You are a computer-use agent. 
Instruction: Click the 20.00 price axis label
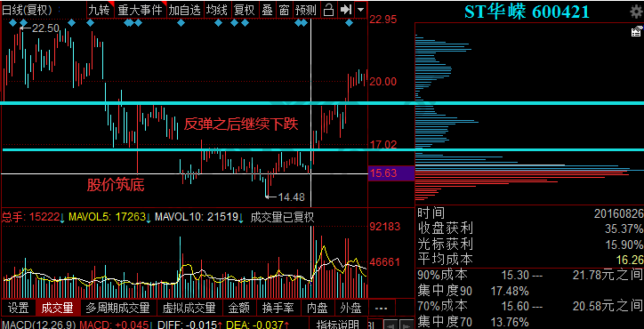(x=383, y=81)
